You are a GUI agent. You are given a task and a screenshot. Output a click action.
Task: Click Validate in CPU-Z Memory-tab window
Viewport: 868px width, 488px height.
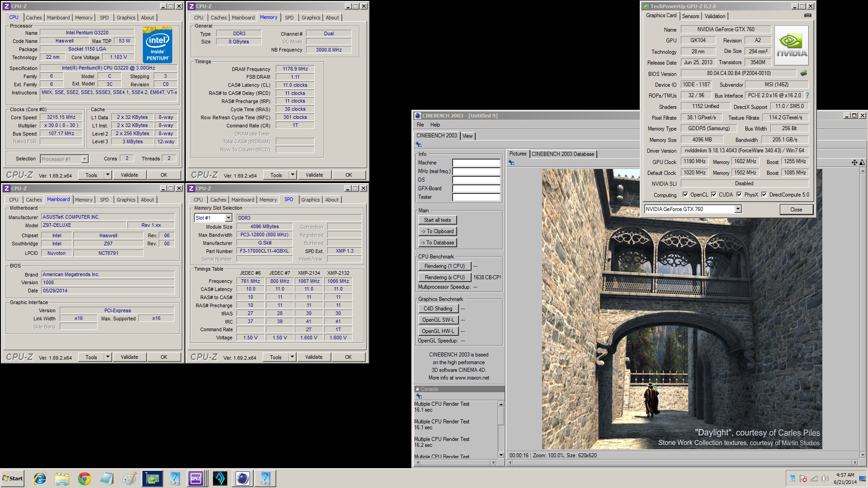(x=314, y=175)
